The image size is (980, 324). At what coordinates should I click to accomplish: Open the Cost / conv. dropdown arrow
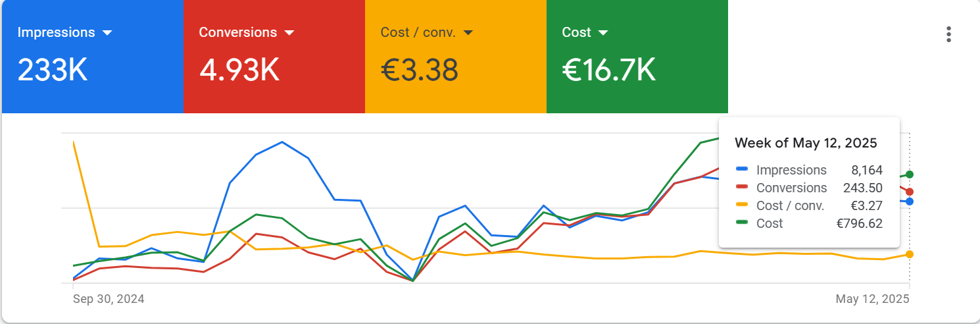click(468, 33)
